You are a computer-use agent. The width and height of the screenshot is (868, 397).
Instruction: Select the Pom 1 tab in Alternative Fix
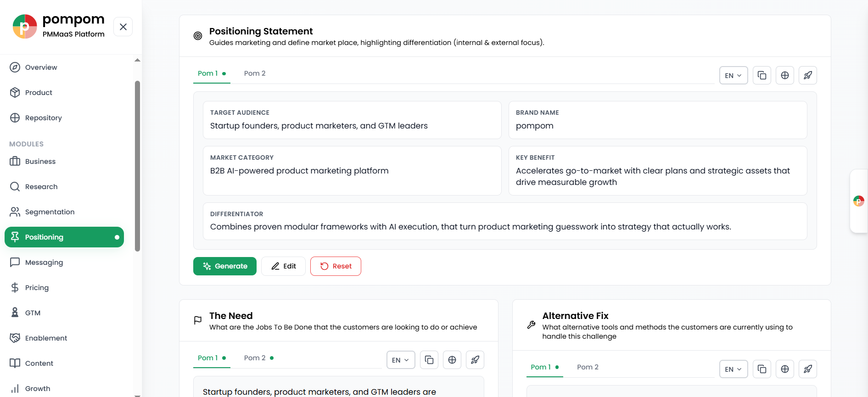pyautogui.click(x=545, y=367)
